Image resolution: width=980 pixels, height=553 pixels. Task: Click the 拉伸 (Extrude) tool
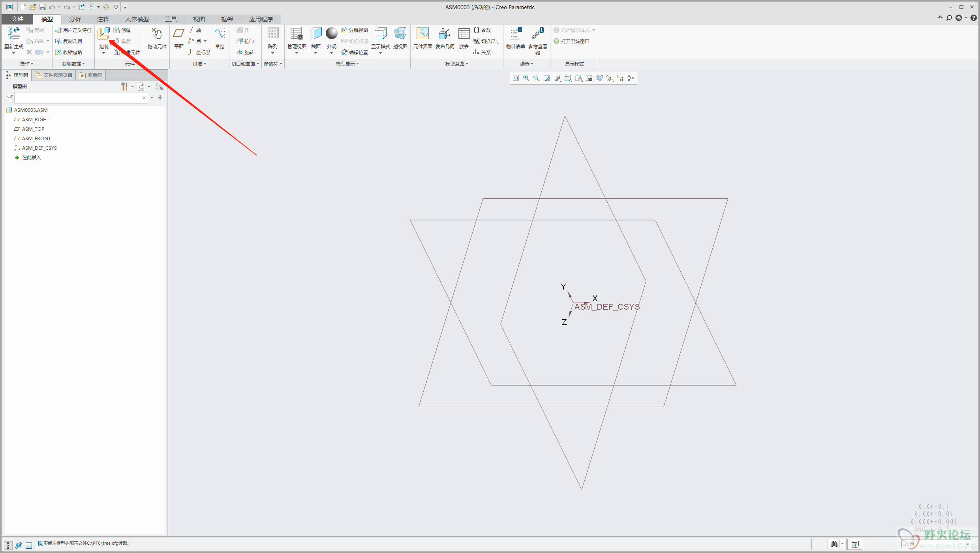point(245,41)
